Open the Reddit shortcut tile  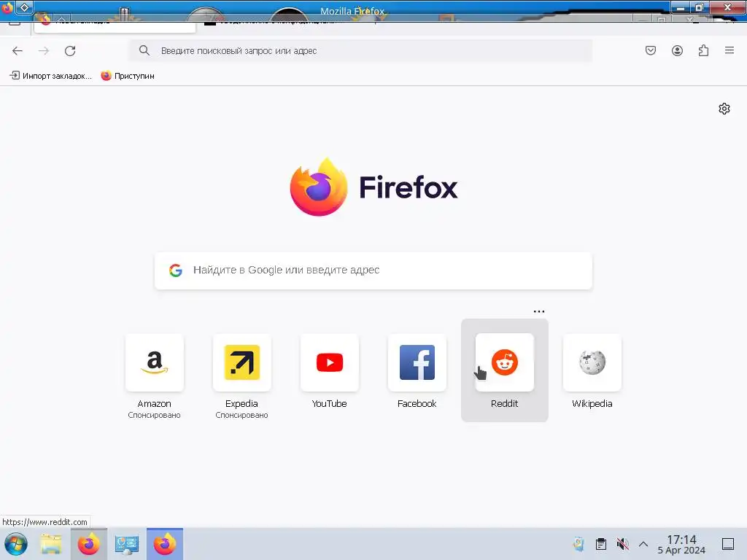505,370
